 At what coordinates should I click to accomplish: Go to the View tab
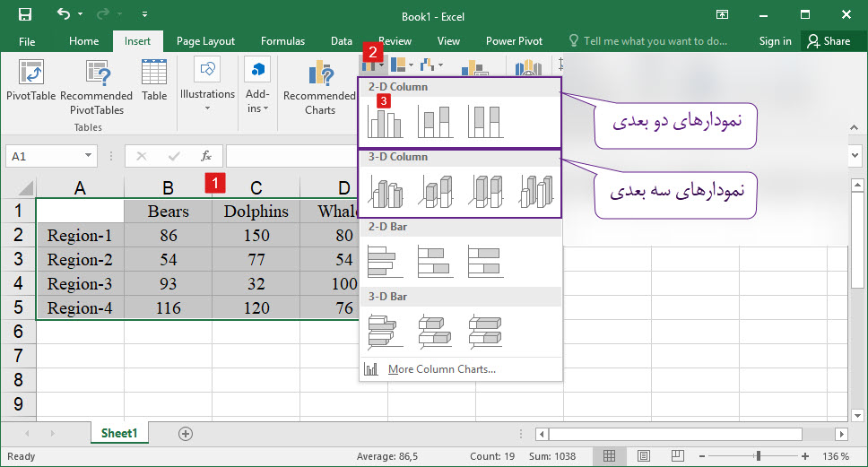point(448,41)
